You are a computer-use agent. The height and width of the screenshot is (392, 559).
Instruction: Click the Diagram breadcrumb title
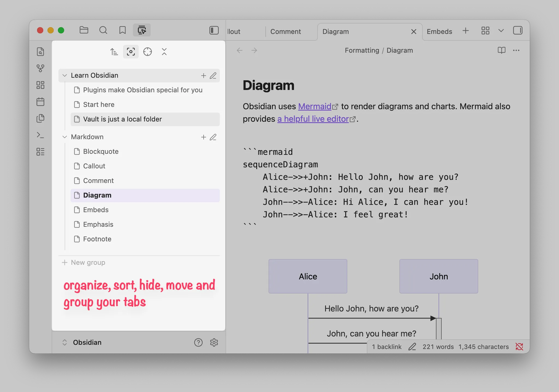(x=400, y=50)
